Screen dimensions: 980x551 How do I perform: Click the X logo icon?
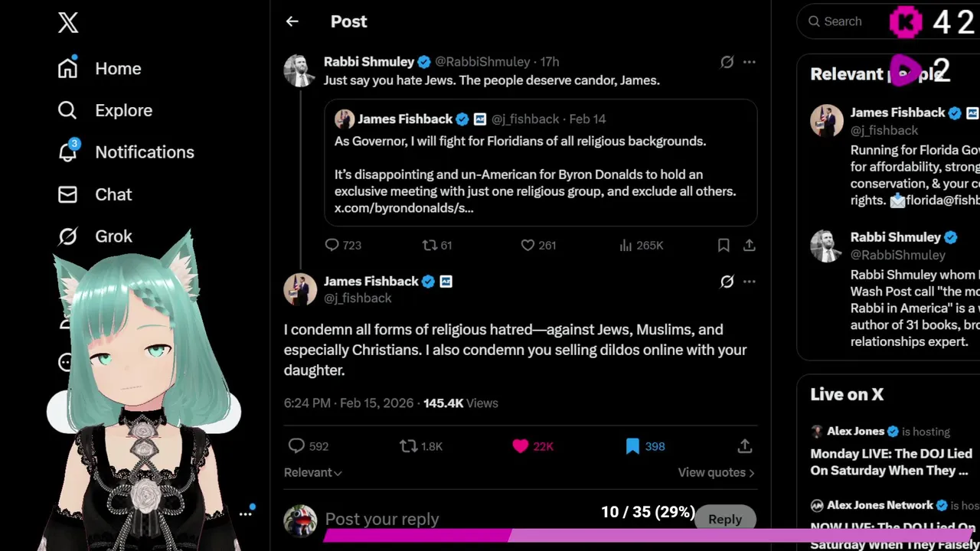coord(68,23)
